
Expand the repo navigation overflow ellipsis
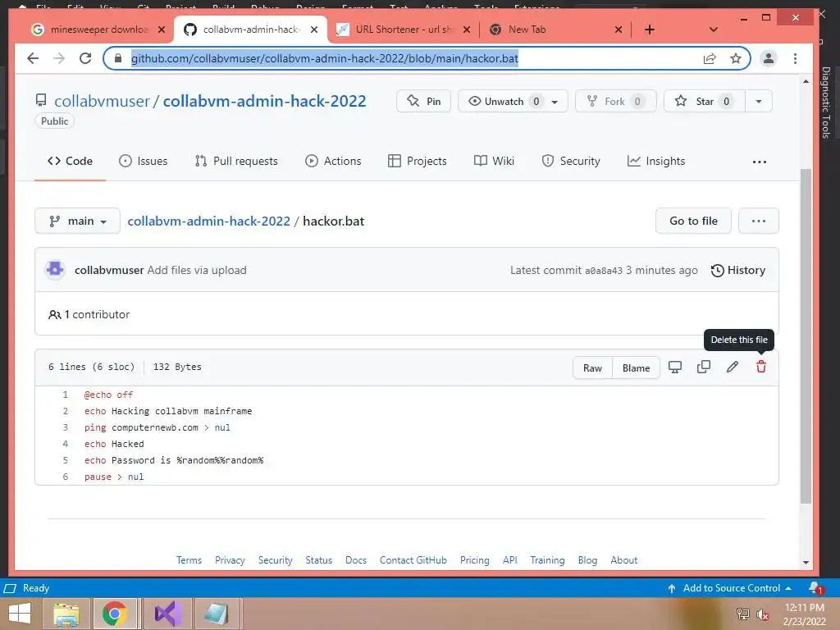pos(759,162)
